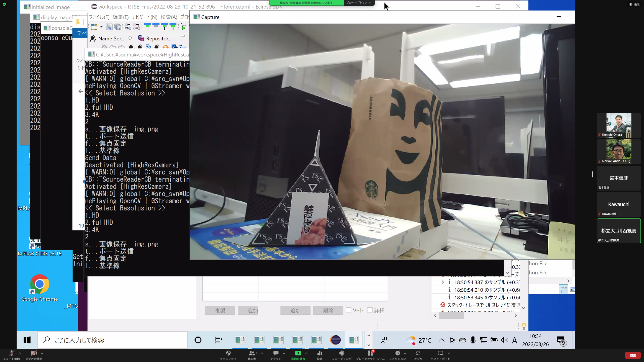This screenshot has height=362, width=644.
Task: Click connector ON icon in toolbar
Action: click(x=128, y=27)
